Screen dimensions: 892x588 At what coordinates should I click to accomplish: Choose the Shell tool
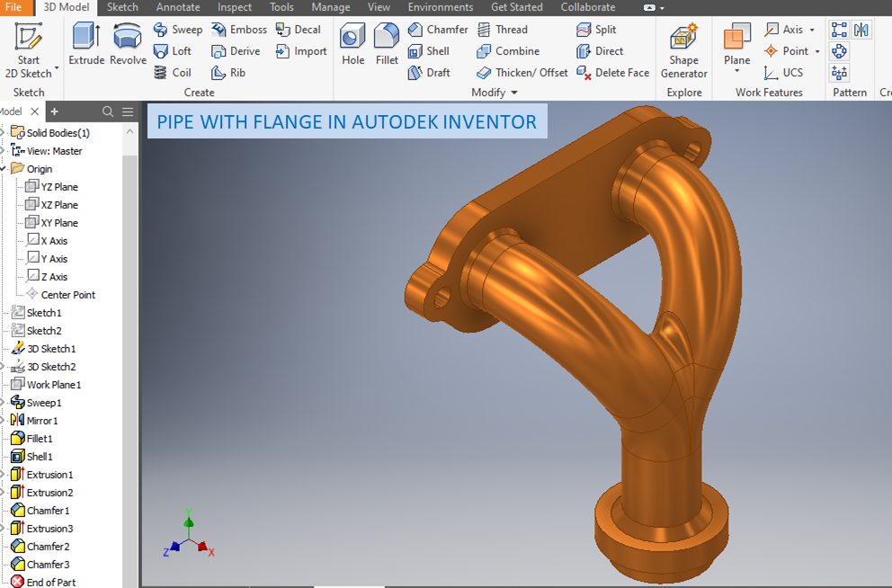click(x=428, y=51)
